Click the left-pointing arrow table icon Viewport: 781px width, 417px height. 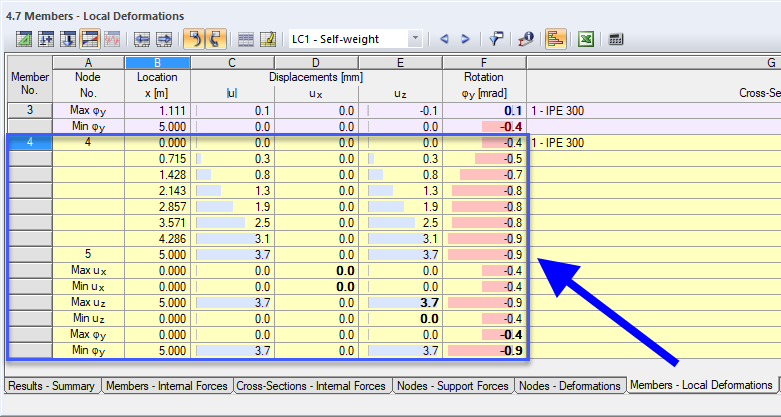(x=142, y=39)
